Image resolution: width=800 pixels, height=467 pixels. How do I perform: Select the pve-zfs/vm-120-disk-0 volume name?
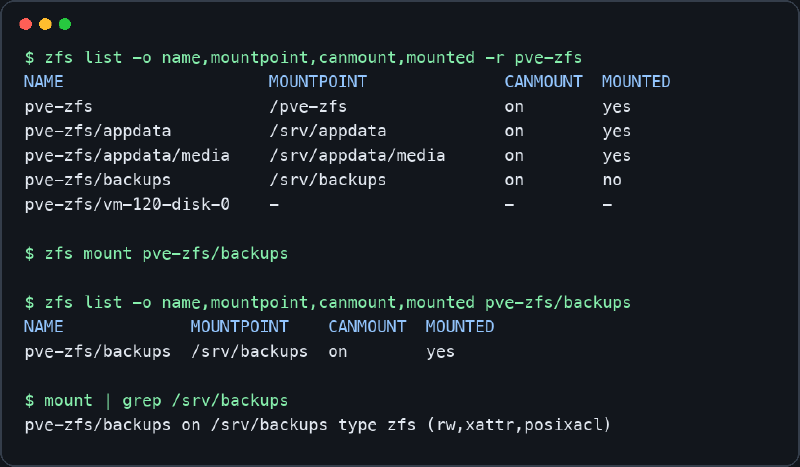tap(127, 205)
